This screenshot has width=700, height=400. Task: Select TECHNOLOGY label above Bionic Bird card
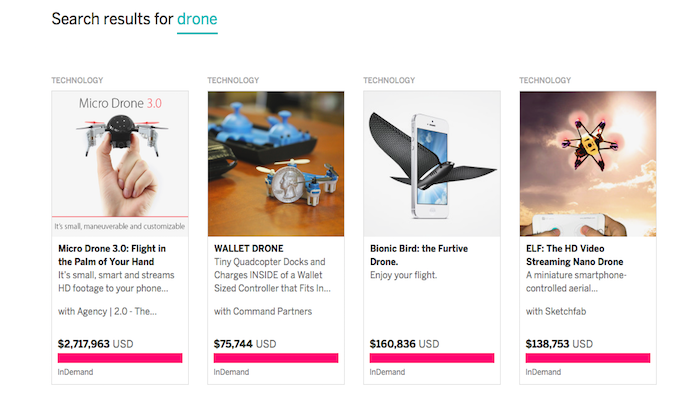389,80
